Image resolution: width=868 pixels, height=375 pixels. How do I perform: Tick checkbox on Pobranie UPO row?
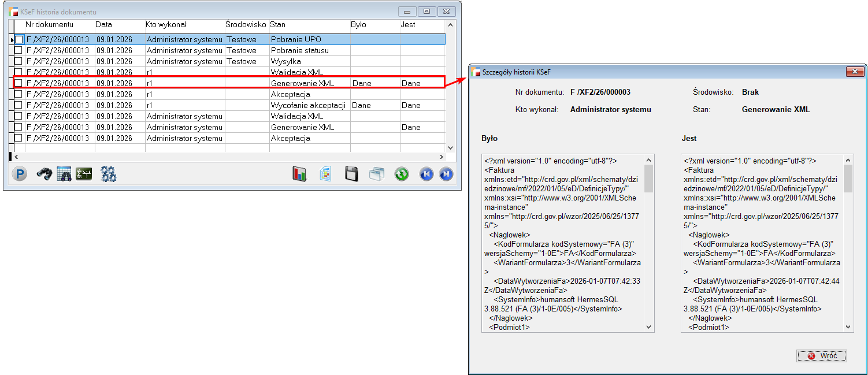click(x=19, y=40)
